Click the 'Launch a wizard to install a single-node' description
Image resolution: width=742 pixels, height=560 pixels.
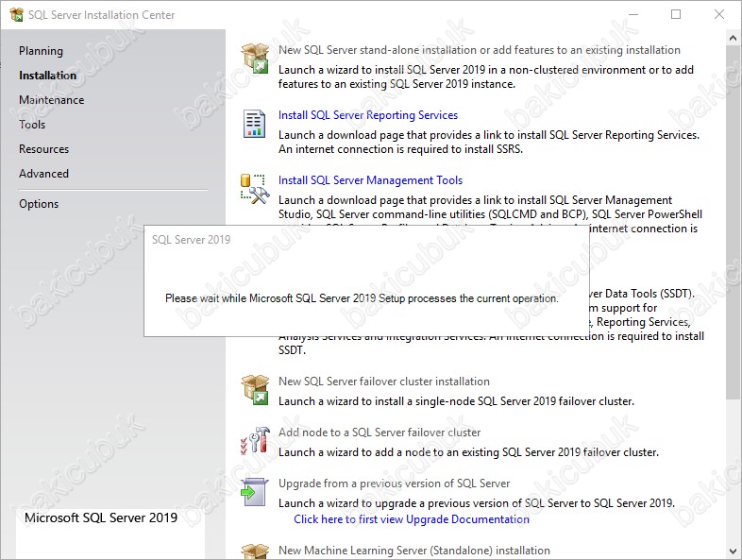(x=456, y=401)
